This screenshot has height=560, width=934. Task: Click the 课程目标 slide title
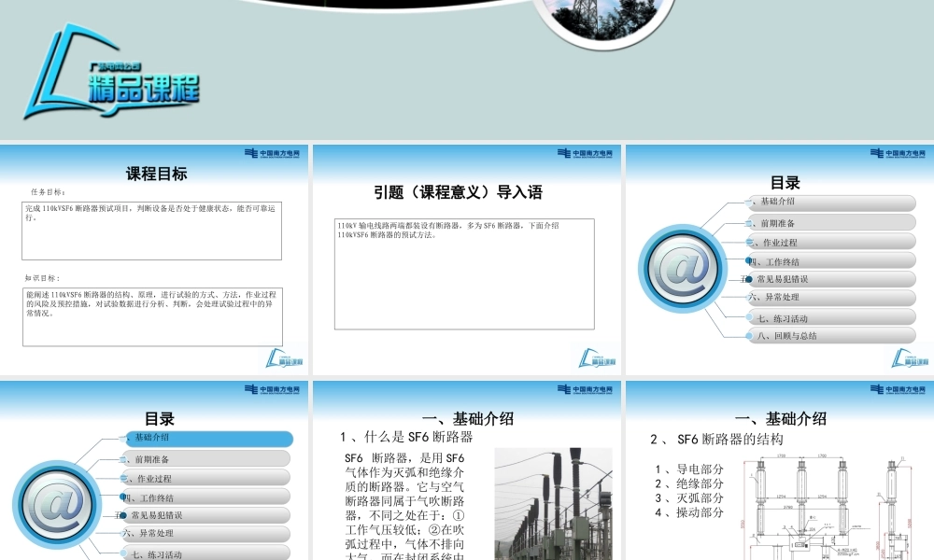pyautogui.click(x=157, y=174)
